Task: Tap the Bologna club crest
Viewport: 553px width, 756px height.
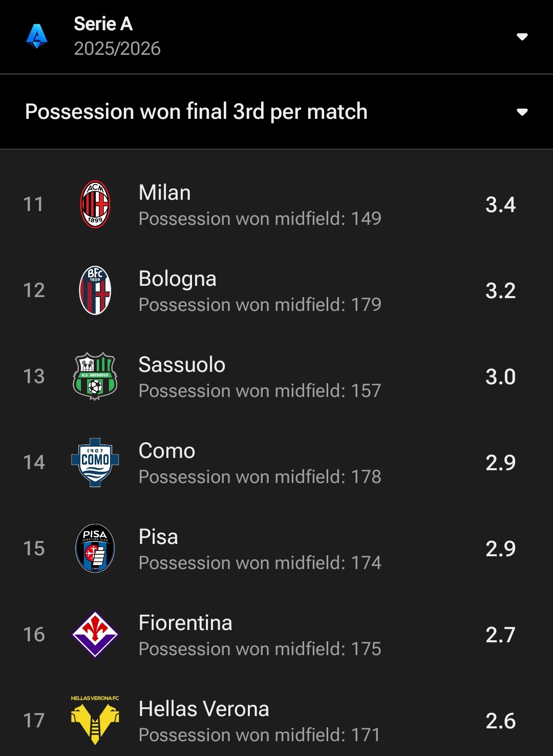Action: click(x=95, y=290)
